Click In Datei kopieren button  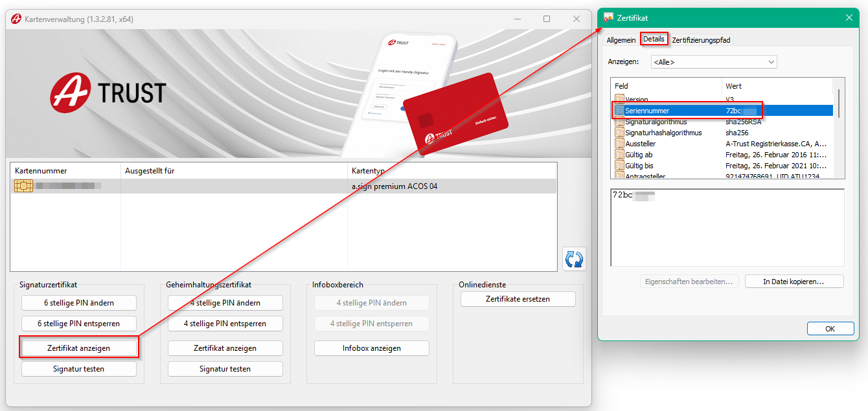[x=794, y=282]
